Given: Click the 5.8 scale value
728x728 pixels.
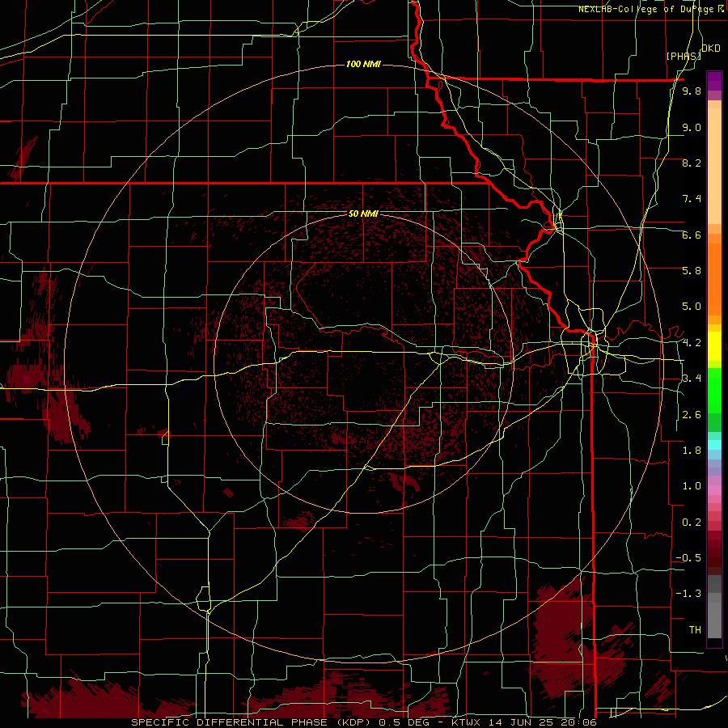Looking at the screenshot, I should [x=692, y=271].
